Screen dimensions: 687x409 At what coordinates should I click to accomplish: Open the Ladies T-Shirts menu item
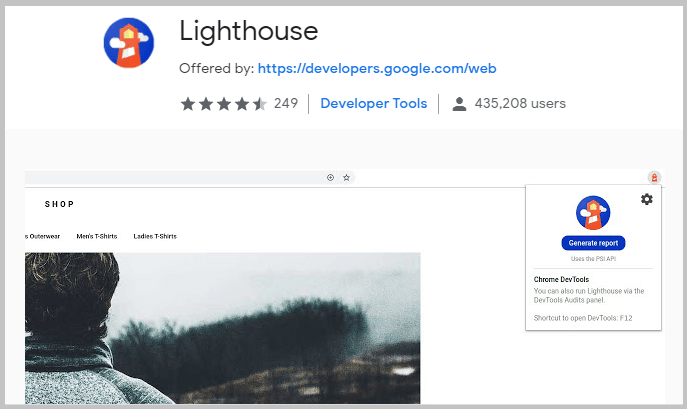(x=155, y=236)
